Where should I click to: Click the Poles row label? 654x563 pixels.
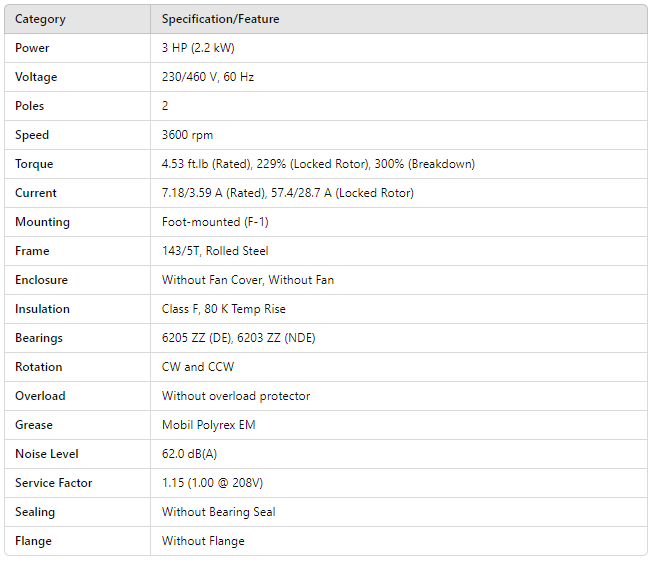(30, 106)
